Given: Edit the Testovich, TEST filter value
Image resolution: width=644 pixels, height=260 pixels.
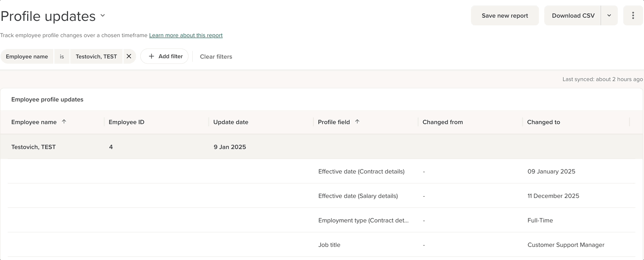Looking at the screenshot, I should click(x=96, y=57).
